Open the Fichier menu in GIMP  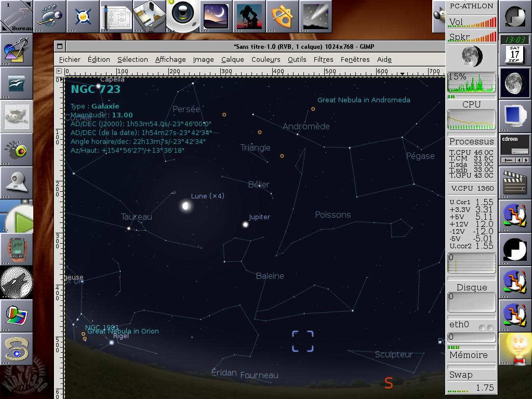click(x=70, y=59)
